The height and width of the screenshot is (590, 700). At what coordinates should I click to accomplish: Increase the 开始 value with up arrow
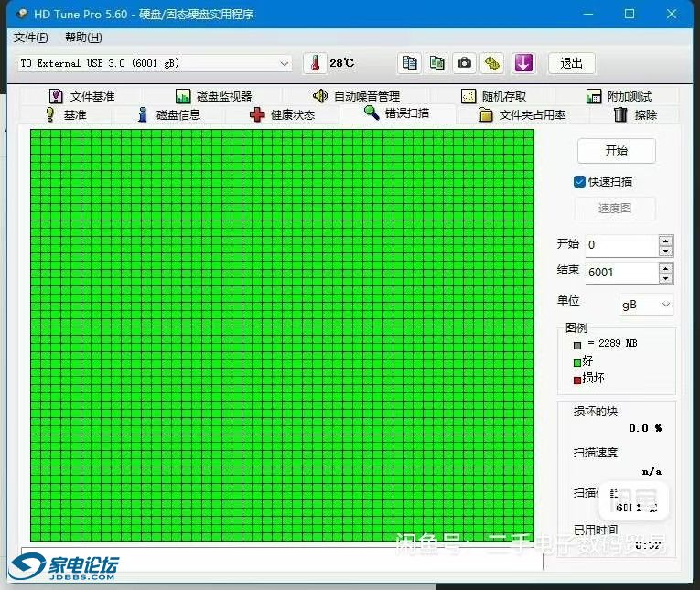point(665,241)
